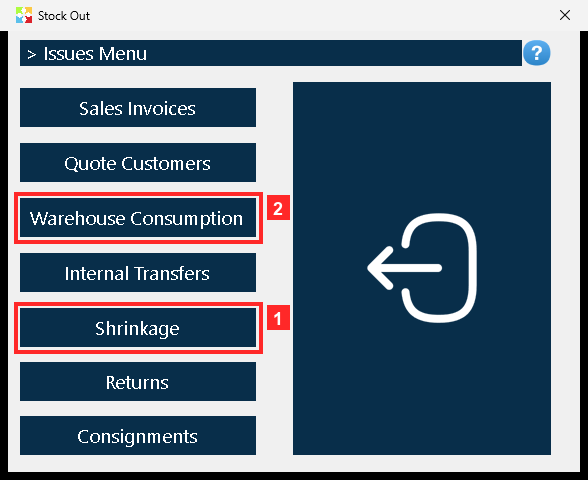Click the Issues Menu header bar
This screenshot has height=480, width=588.
(271, 53)
